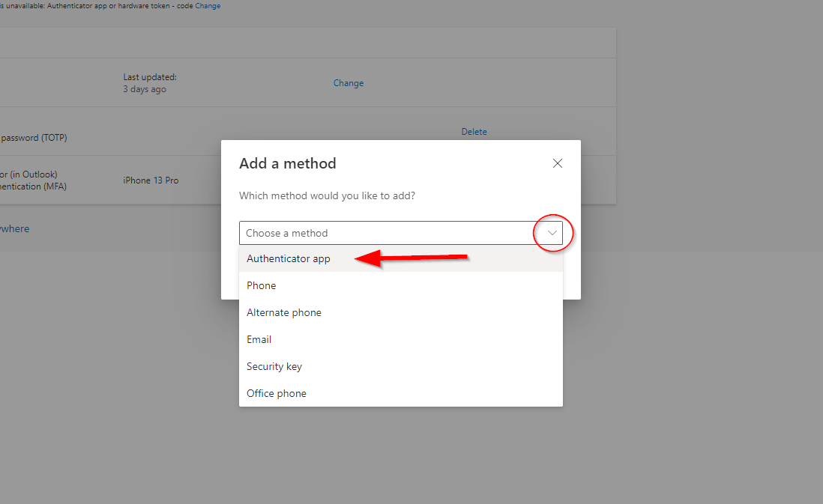823x504 pixels.
Task: Select the password (TOTP) row label
Action: 34,138
